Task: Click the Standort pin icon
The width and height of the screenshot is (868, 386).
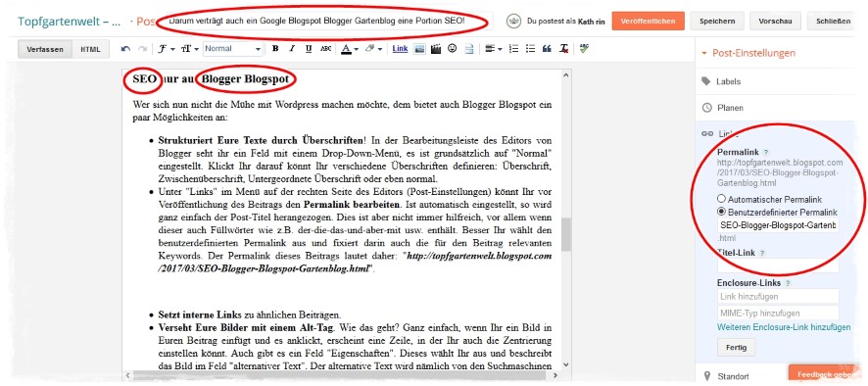Action: (706, 376)
